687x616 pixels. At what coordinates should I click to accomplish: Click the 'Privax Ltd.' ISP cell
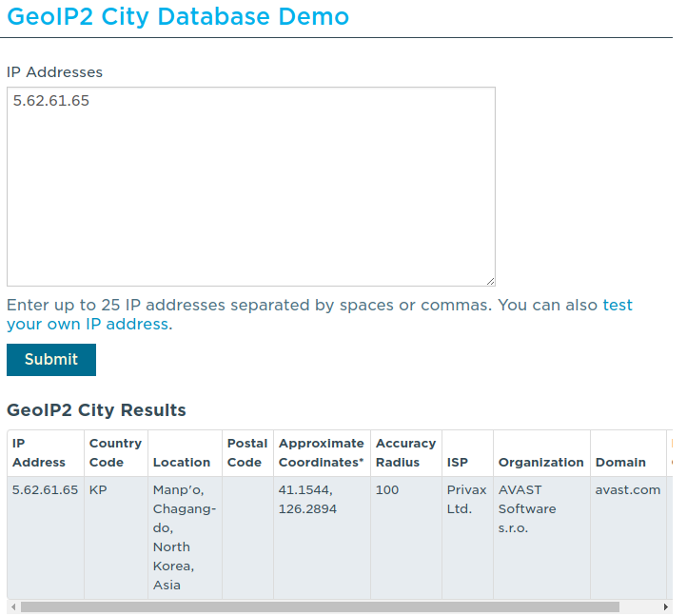[x=467, y=538]
